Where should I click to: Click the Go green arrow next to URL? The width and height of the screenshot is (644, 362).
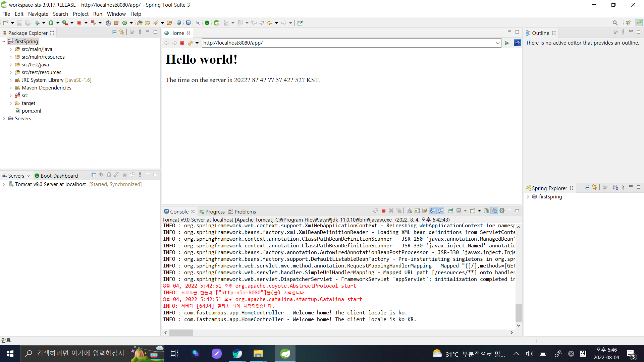pos(507,43)
